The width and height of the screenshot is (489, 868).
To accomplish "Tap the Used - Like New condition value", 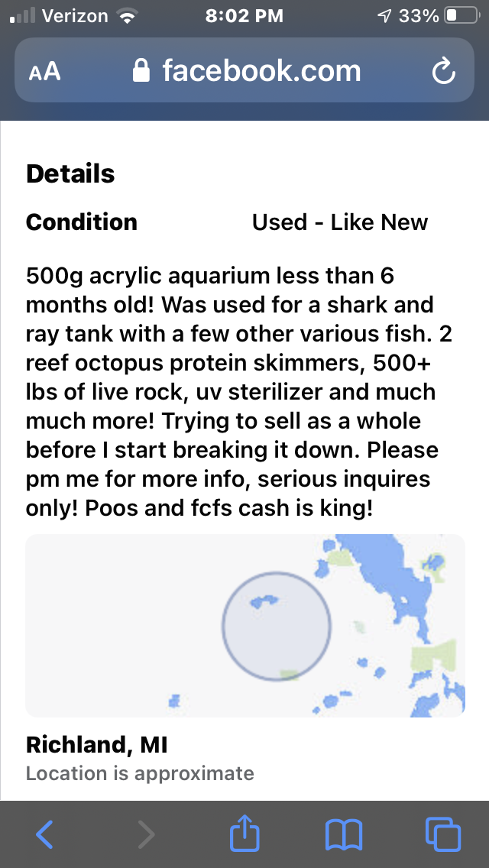I will tap(340, 222).
